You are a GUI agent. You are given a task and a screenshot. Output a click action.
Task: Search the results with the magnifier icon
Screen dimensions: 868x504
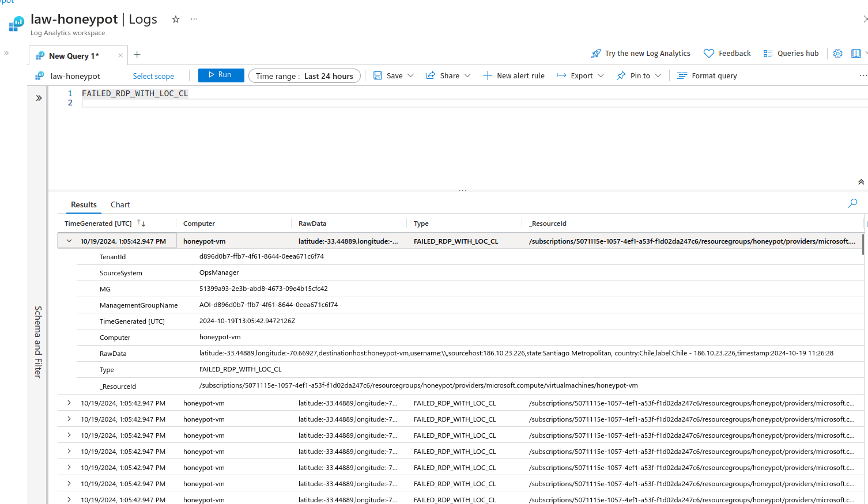852,203
